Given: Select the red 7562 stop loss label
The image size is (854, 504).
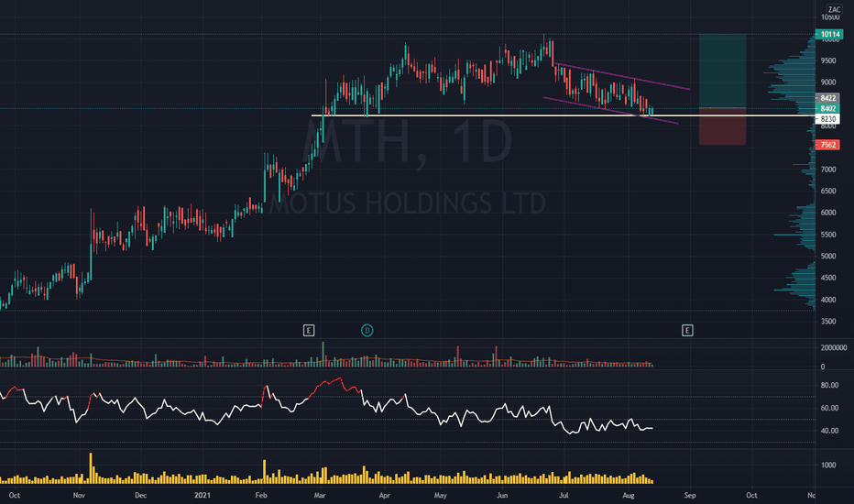Looking at the screenshot, I should [x=827, y=145].
